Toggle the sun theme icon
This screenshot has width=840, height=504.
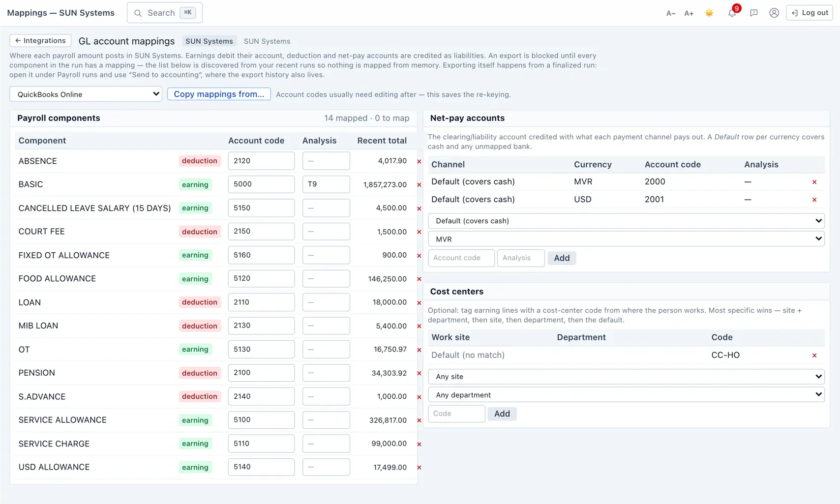709,13
